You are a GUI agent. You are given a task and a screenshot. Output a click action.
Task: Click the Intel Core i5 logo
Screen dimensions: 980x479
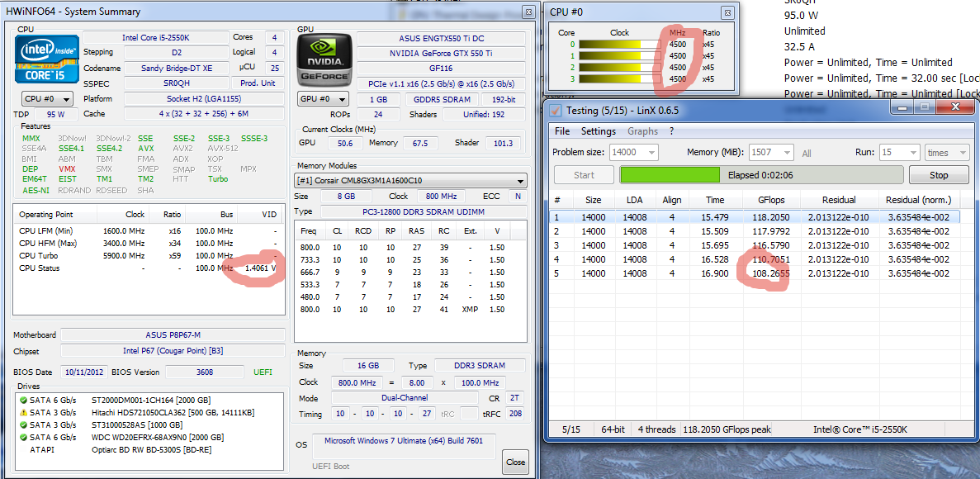pos(48,59)
